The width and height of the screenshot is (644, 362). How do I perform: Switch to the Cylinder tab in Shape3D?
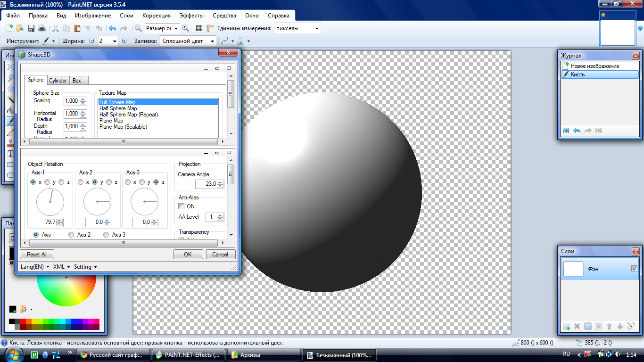tap(58, 80)
